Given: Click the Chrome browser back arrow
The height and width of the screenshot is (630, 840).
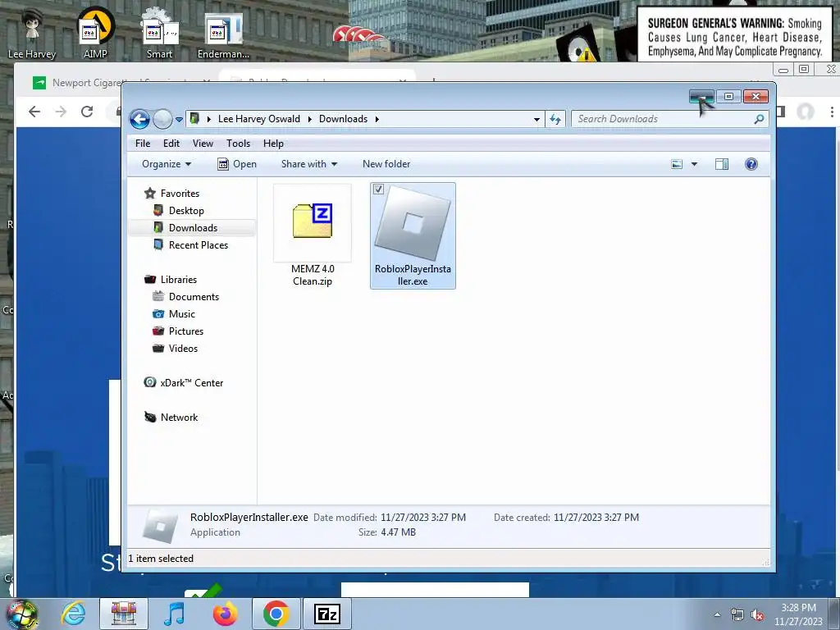Looking at the screenshot, I should click(x=34, y=112).
